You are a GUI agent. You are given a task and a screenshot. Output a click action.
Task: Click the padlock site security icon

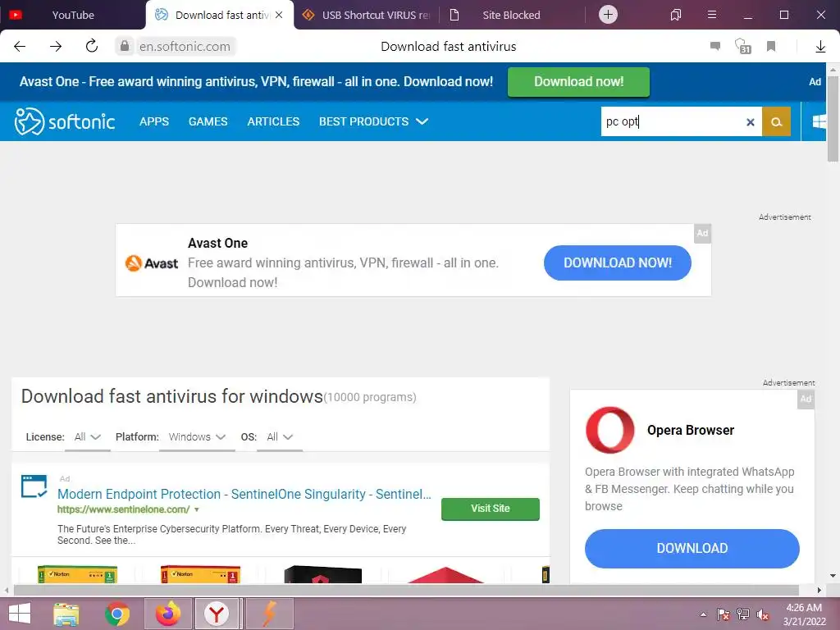(125, 46)
